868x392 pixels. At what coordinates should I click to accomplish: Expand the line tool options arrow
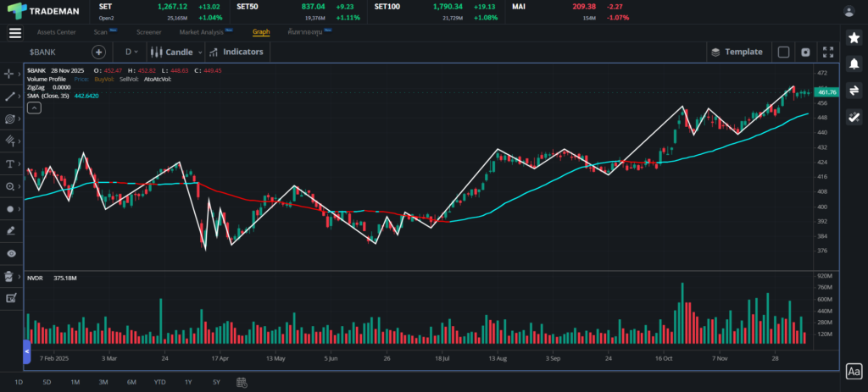point(19,97)
